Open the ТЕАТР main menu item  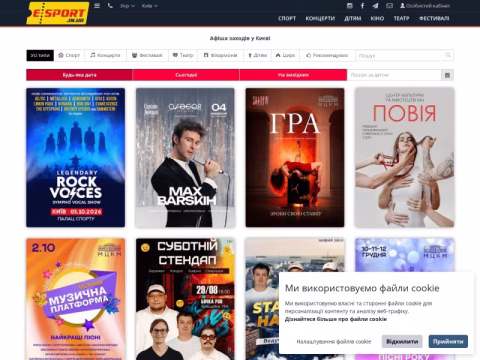pos(401,18)
